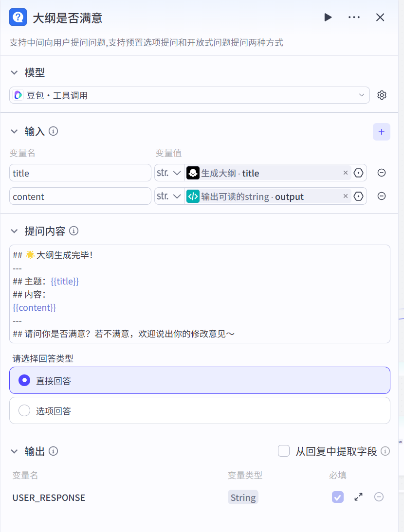The height and width of the screenshot is (532, 404).
Task: Open model settings gear icon
Action: click(382, 95)
